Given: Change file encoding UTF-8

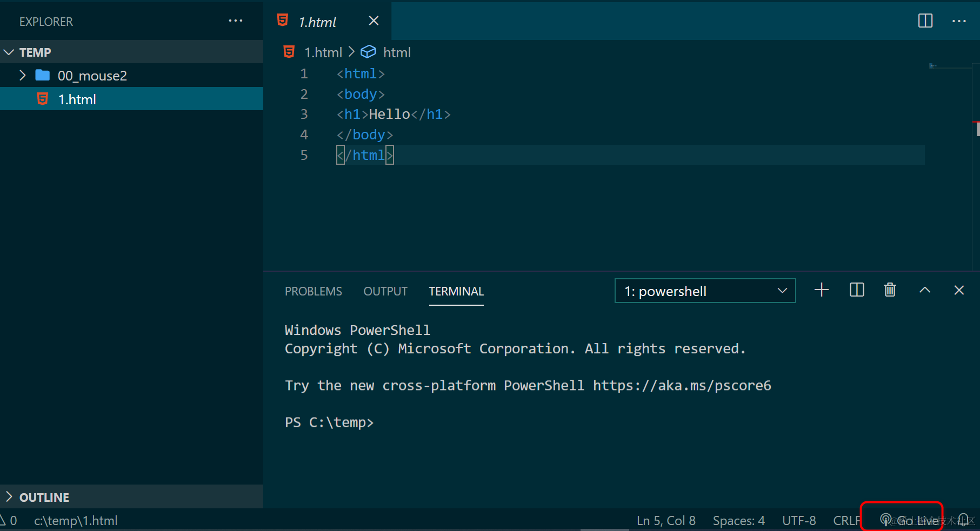Looking at the screenshot, I should [799, 520].
